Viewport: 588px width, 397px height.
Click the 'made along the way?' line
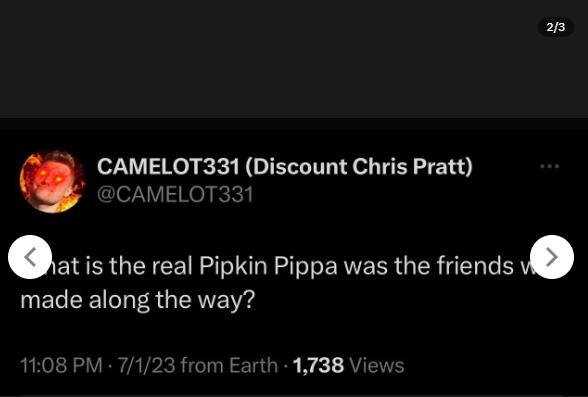[138, 300]
